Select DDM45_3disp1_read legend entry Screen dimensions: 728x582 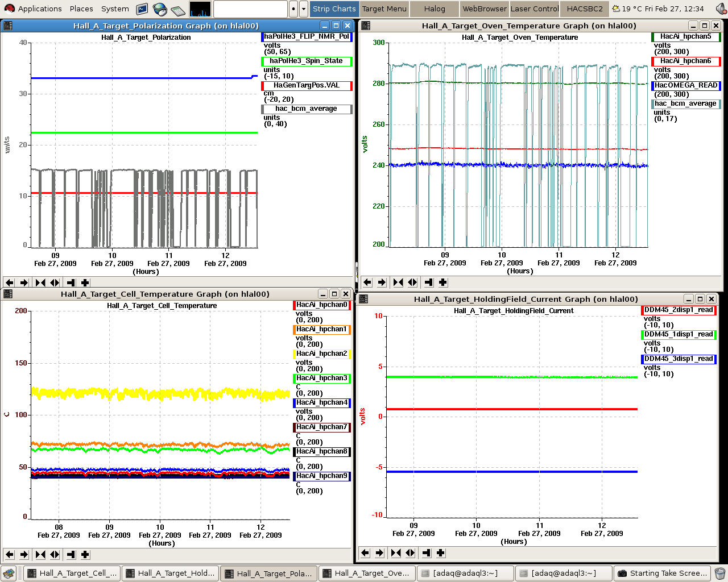(679, 359)
